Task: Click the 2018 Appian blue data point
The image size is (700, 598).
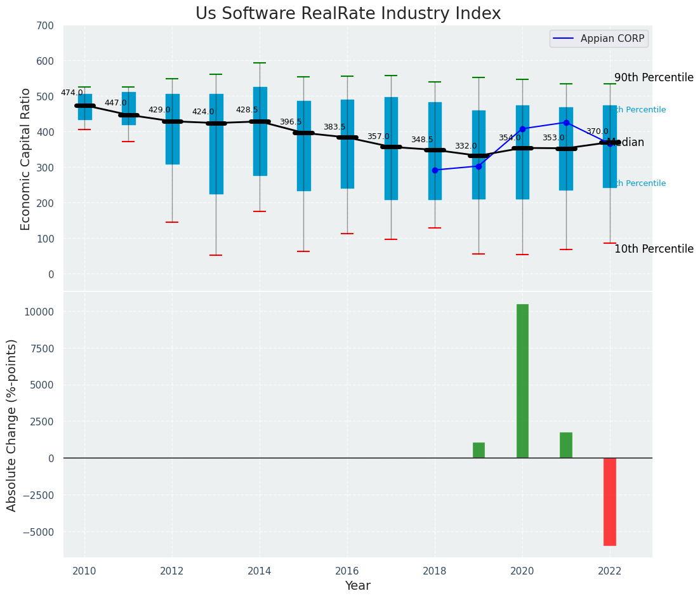Action: click(435, 170)
